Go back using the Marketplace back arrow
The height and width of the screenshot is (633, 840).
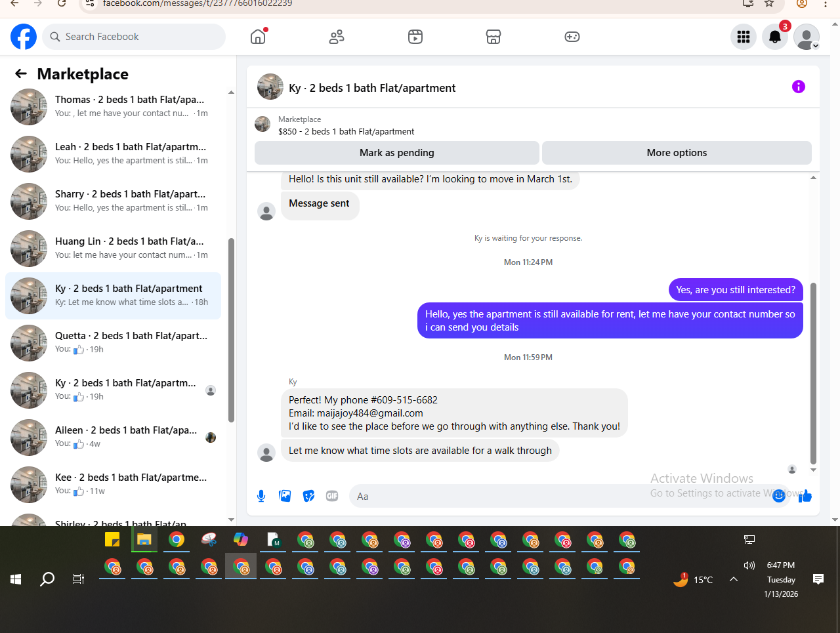coord(21,74)
